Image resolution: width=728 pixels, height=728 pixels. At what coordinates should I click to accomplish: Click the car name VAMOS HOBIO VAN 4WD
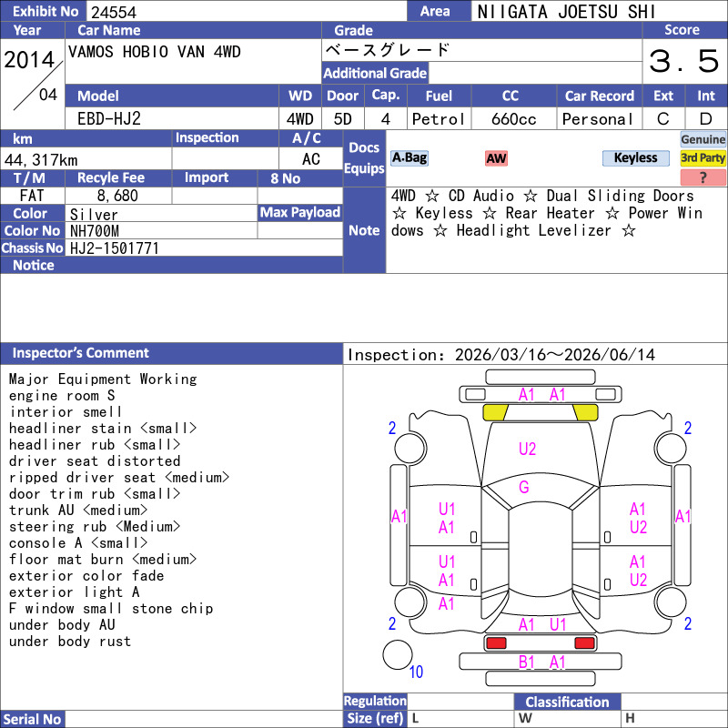click(x=154, y=52)
